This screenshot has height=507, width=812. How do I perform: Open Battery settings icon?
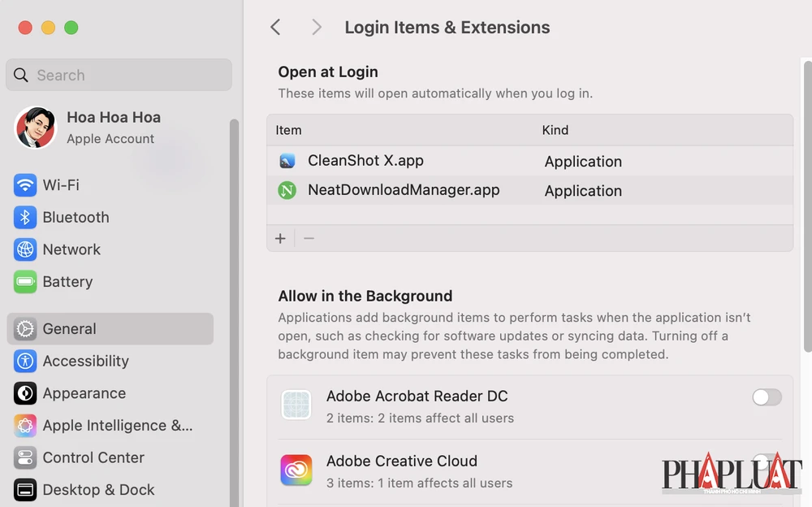click(25, 282)
